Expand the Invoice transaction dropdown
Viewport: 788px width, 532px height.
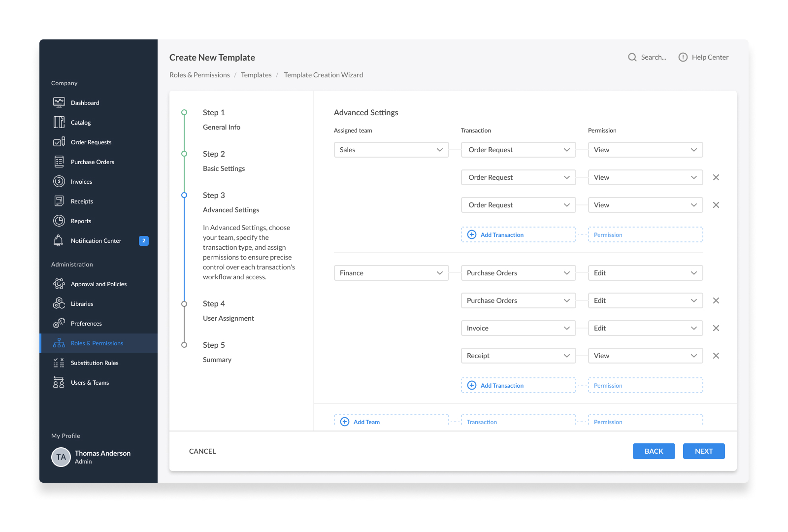519,328
